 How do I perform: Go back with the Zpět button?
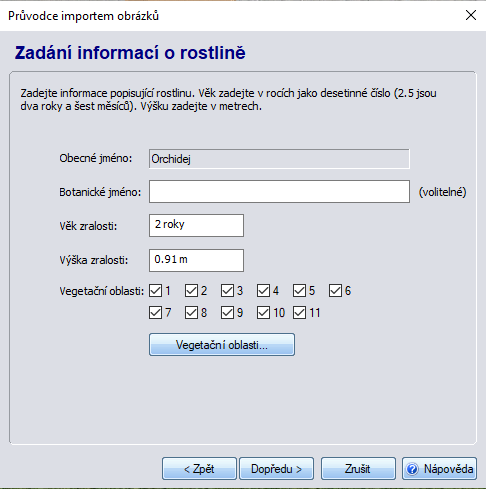point(199,469)
